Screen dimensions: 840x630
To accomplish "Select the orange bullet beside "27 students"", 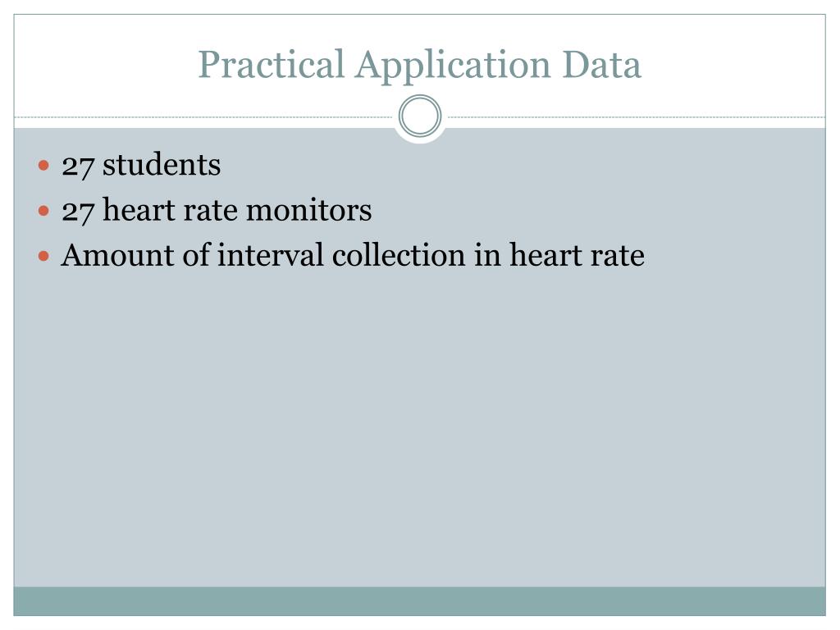I will pos(44,165).
